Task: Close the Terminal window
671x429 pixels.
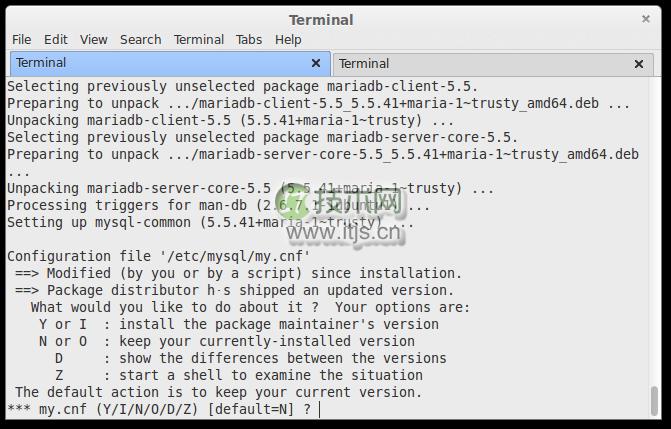Action: pos(645,19)
